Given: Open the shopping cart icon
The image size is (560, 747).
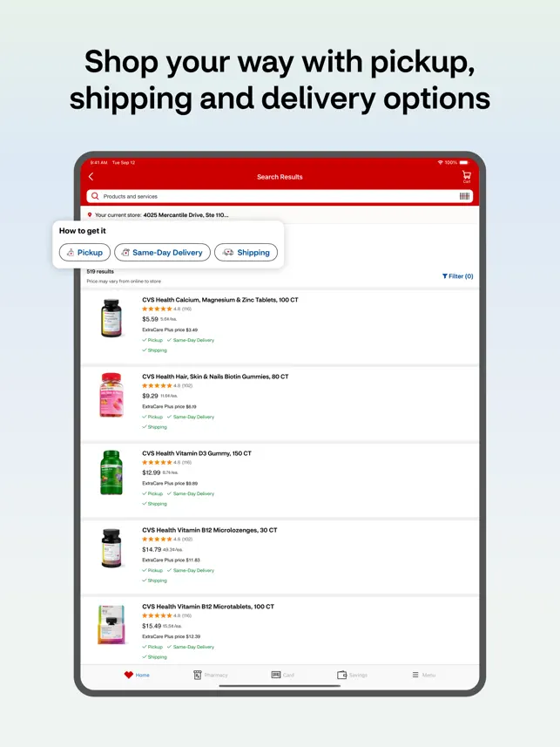Looking at the screenshot, I should (466, 176).
